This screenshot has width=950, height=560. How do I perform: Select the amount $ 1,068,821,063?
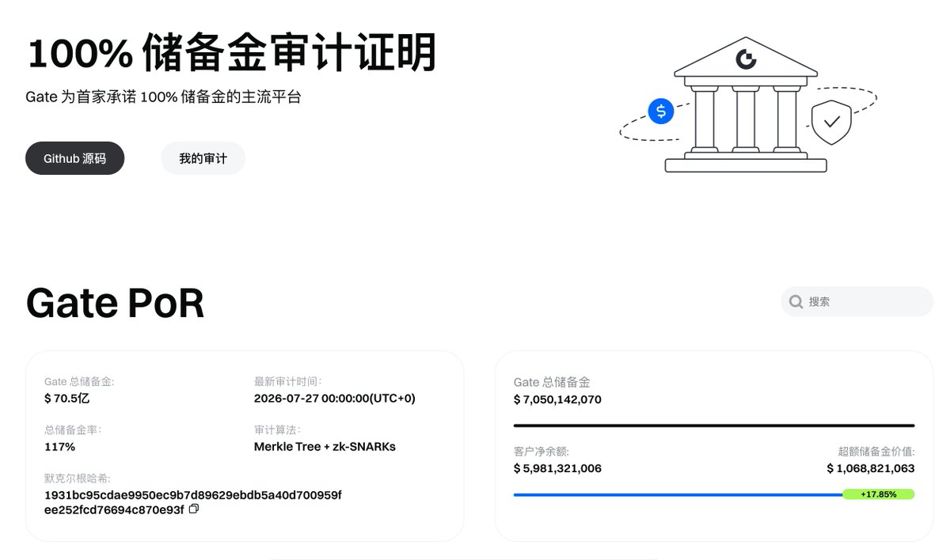click(871, 468)
